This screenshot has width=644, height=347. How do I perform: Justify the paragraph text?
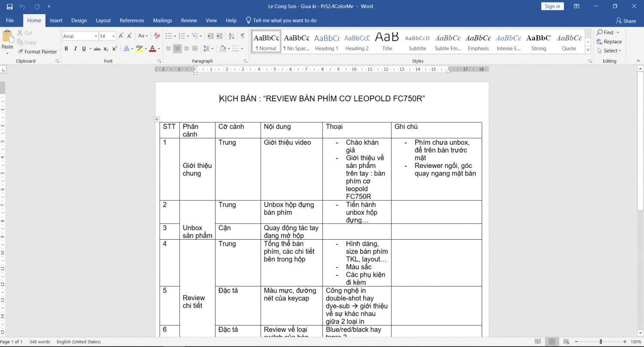(x=195, y=49)
